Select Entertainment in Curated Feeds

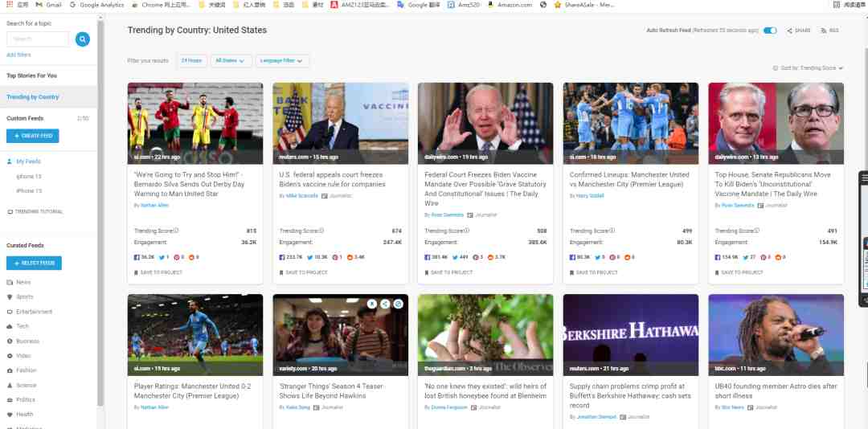tap(30, 312)
